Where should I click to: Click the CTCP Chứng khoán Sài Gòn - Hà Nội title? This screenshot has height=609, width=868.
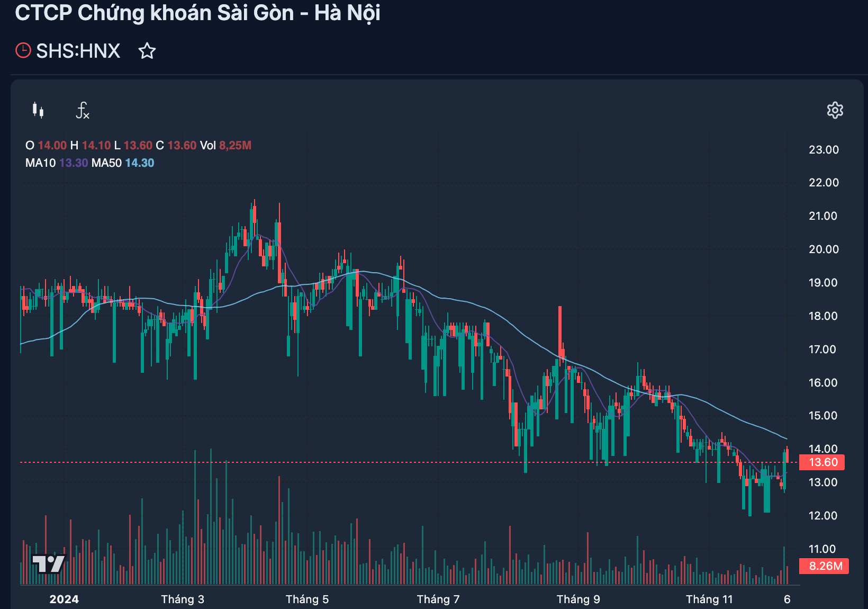[197, 13]
